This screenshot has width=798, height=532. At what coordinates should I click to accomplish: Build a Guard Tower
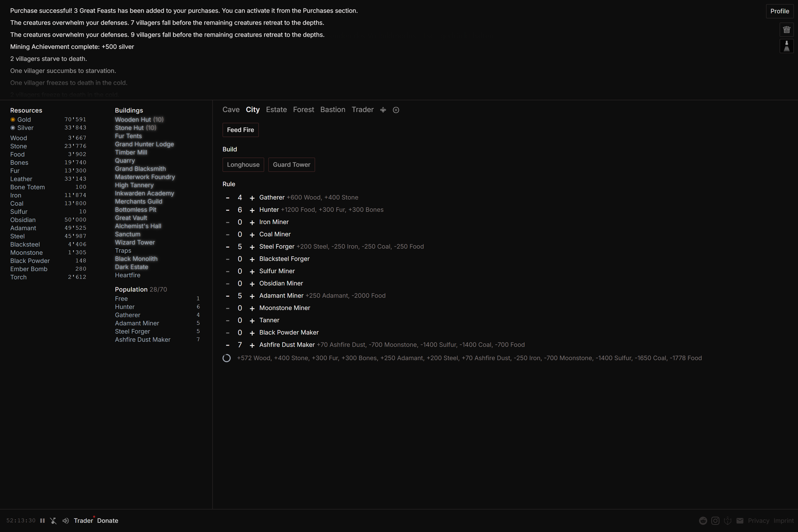(291, 164)
